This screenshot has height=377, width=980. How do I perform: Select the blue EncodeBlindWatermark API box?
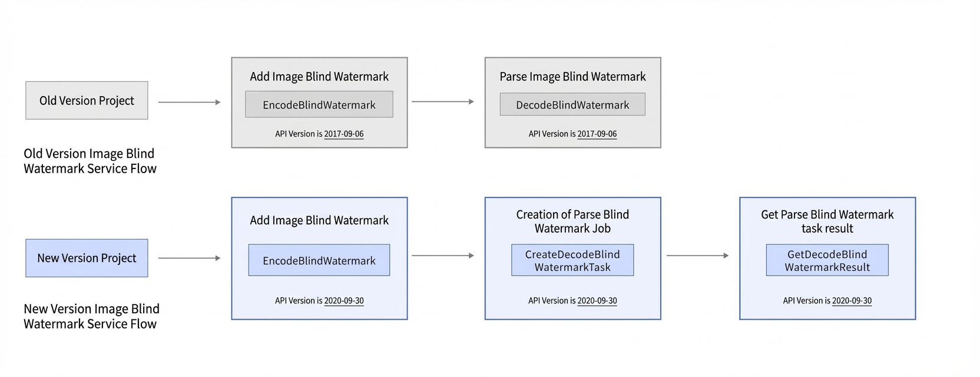(319, 260)
